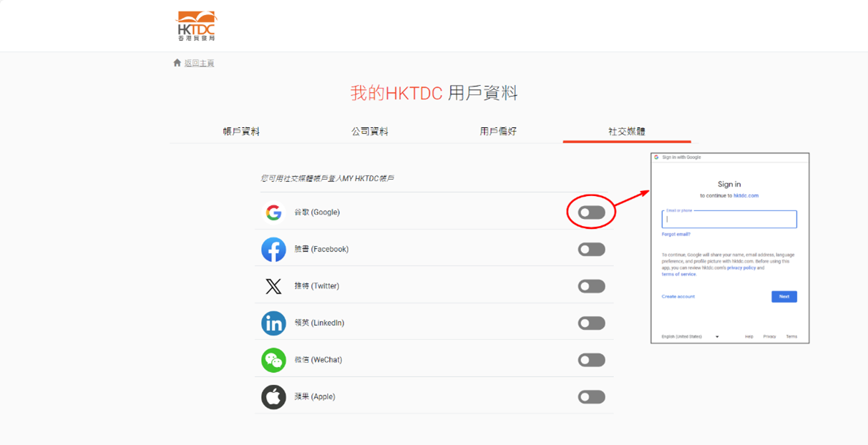Enable the 谷歌 (Google) login toggle
Screen dimensions: 868x445
tap(592, 212)
